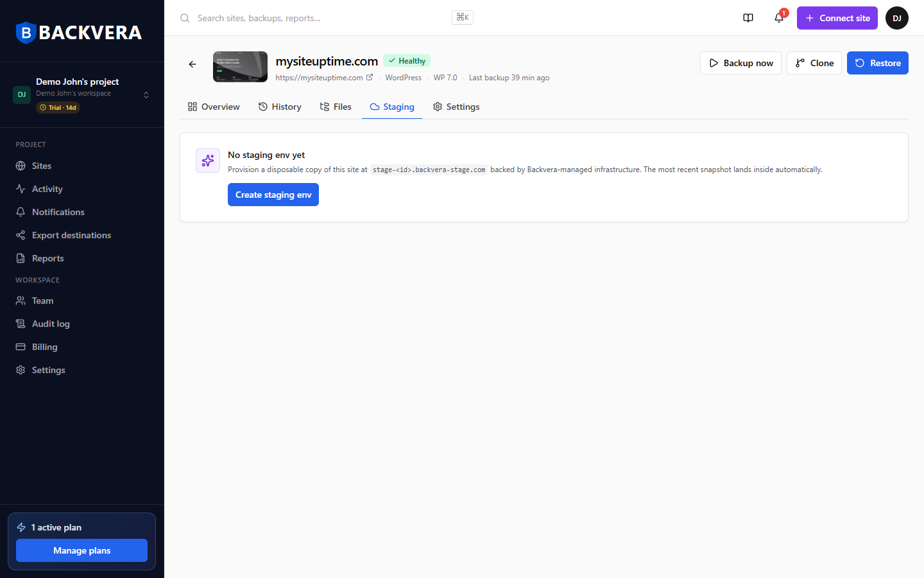
Task: Switch to the Files tab
Action: 336,107
